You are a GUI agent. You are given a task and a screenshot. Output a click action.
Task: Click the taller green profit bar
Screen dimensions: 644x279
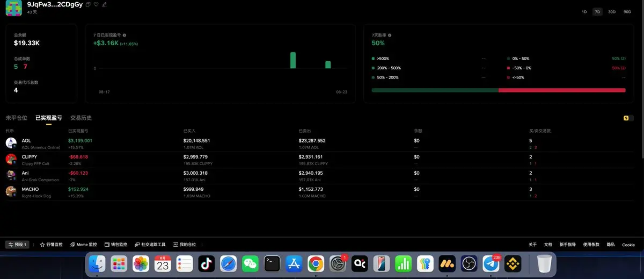pos(293,60)
